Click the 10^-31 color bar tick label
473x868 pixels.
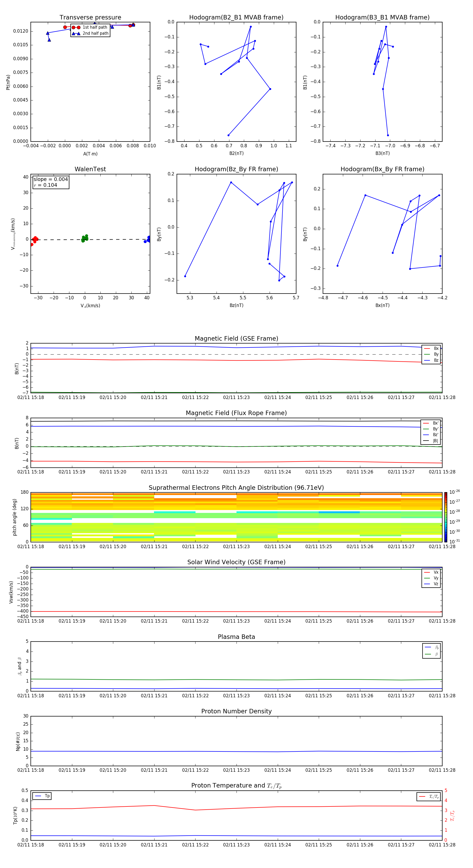click(455, 542)
